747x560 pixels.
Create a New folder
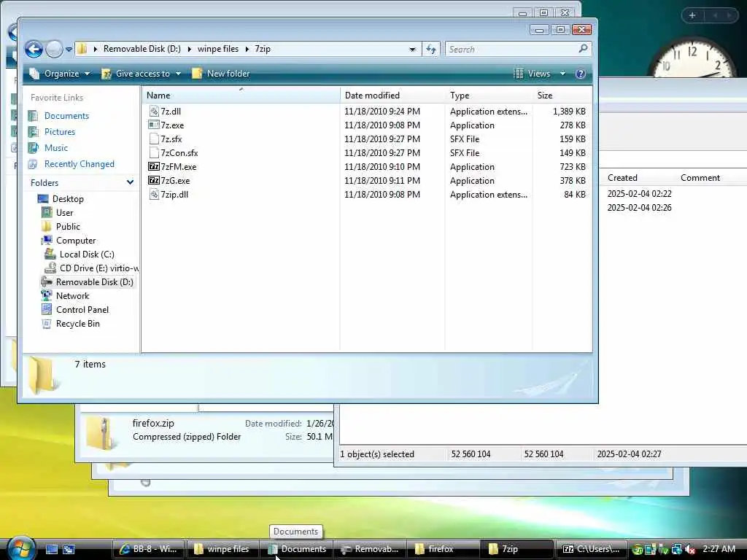point(221,74)
